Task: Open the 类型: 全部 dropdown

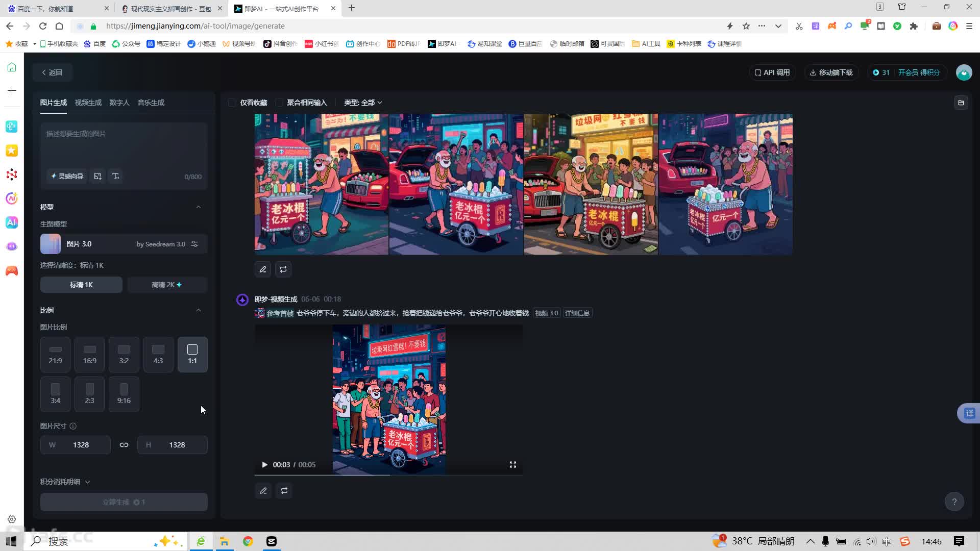Action: tap(363, 103)
